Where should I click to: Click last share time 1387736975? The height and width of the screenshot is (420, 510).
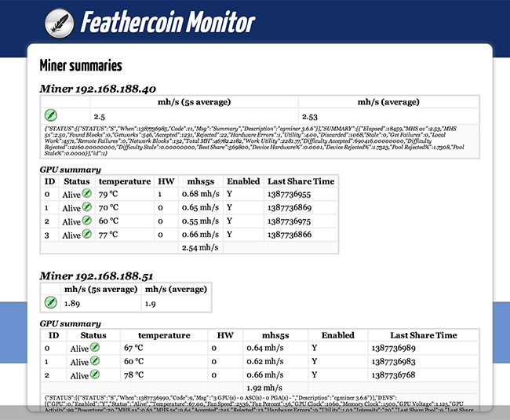pos(290,221)
